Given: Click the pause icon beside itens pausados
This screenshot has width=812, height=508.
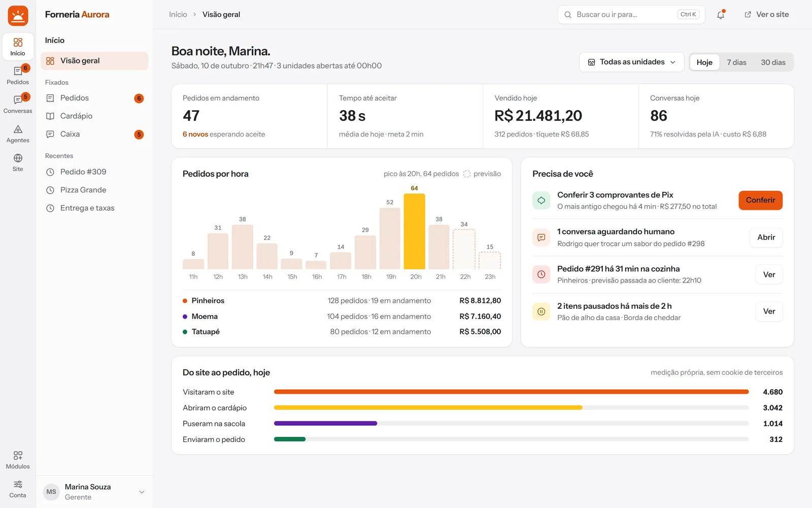Looking at the screenshot, I should (542, 311).
